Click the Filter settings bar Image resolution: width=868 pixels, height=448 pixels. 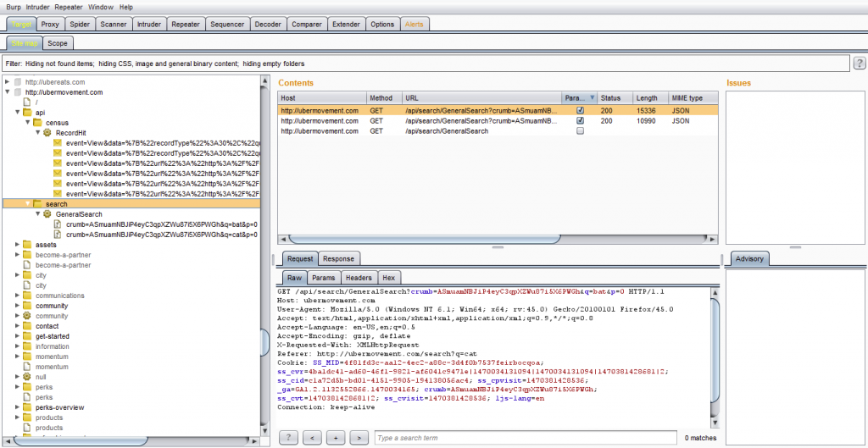[426, 64]
